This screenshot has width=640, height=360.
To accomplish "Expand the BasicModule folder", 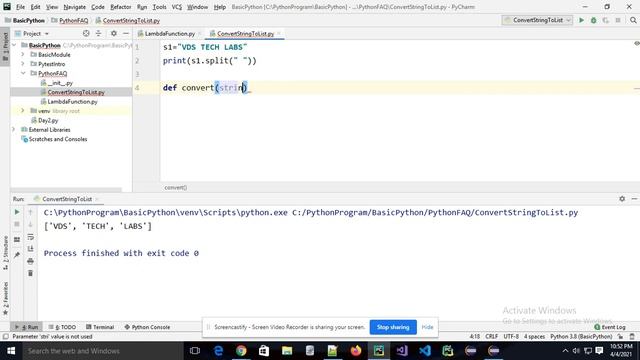I will click(23, 54).
